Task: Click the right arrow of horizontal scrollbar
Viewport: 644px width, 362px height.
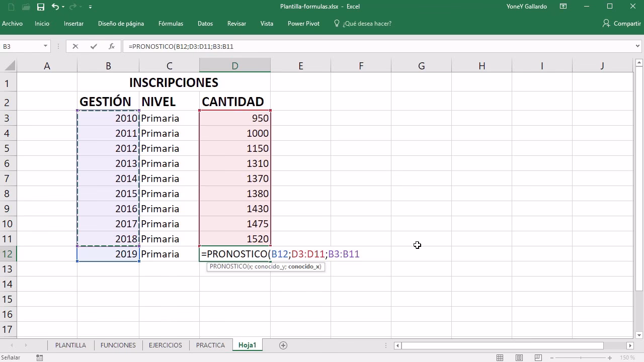Action: pyautogui.click(x=630, y=345)
